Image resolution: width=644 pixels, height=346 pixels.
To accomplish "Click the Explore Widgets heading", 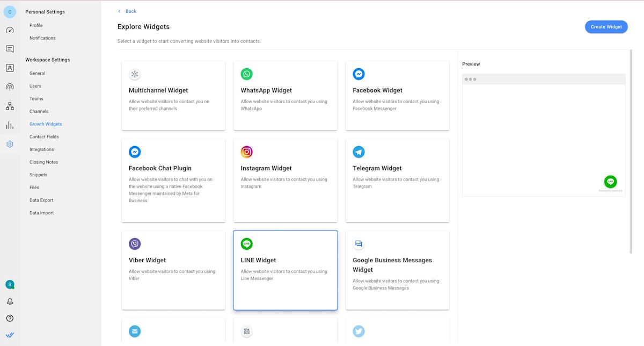I will click(x=143, y=27).
